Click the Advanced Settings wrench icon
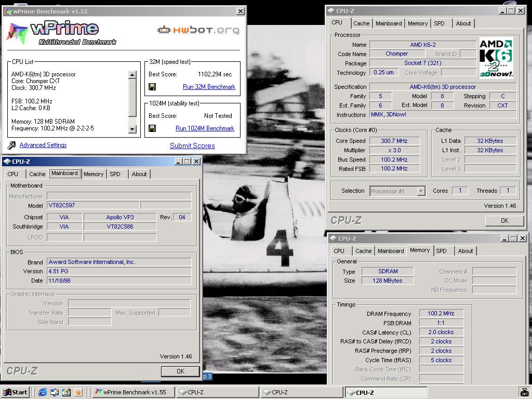The image size is (532, 399). (11, 145)
